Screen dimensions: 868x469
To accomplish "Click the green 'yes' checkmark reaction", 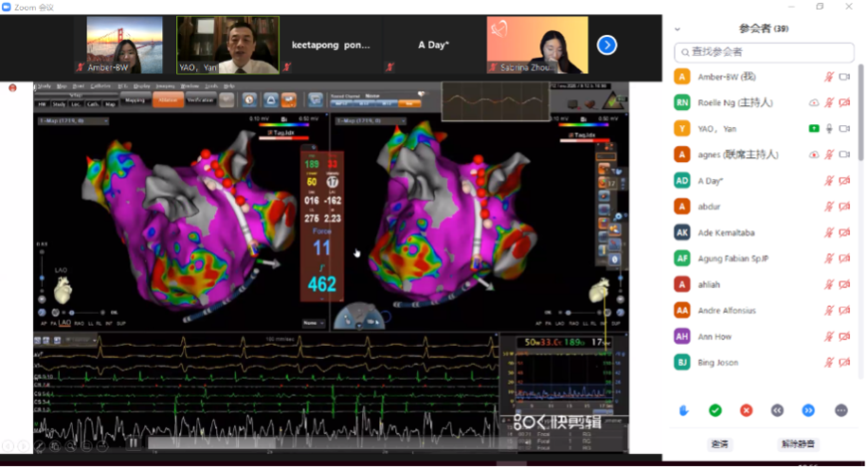I will pyautogui.click(x=715, y=410).
